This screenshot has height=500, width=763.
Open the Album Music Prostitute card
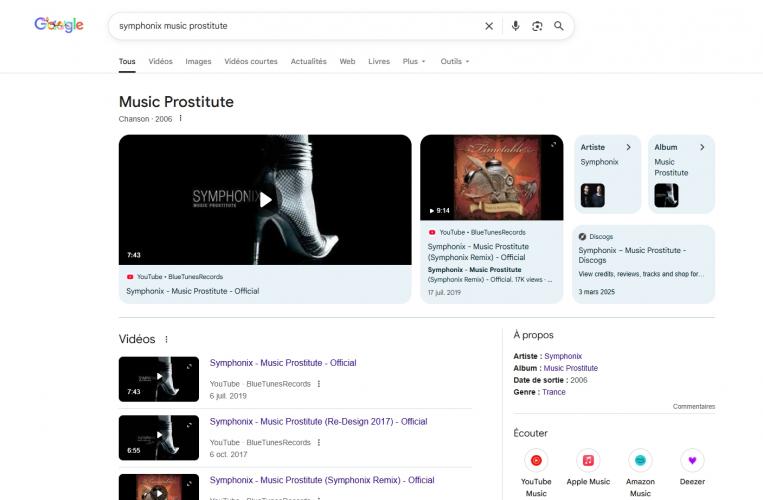(681, 174)
